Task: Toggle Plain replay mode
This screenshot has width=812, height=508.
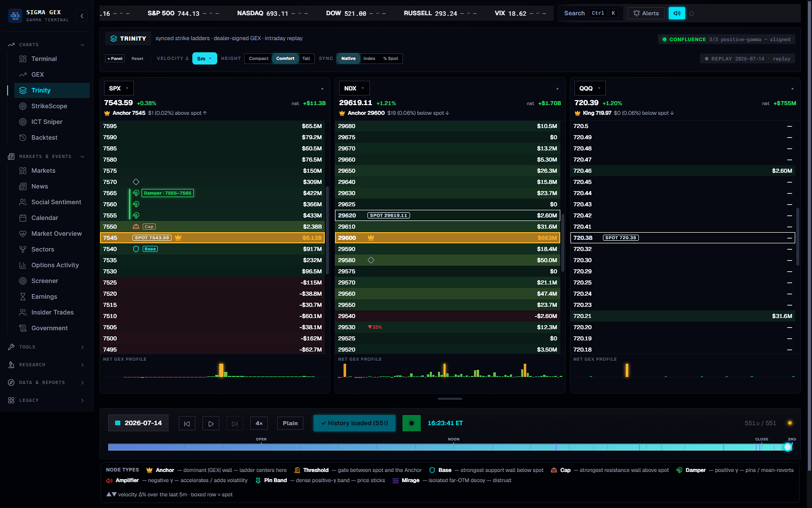Action: (x=290, y=423)
